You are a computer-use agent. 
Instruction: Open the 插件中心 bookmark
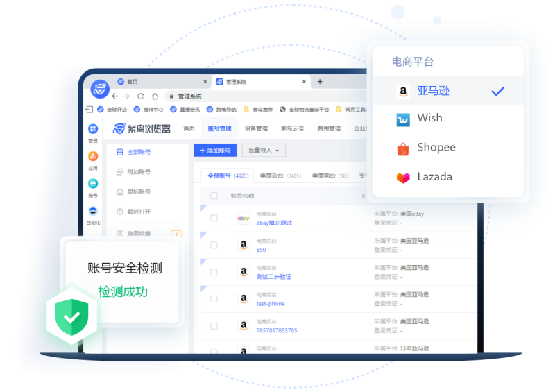pos(148,110)
